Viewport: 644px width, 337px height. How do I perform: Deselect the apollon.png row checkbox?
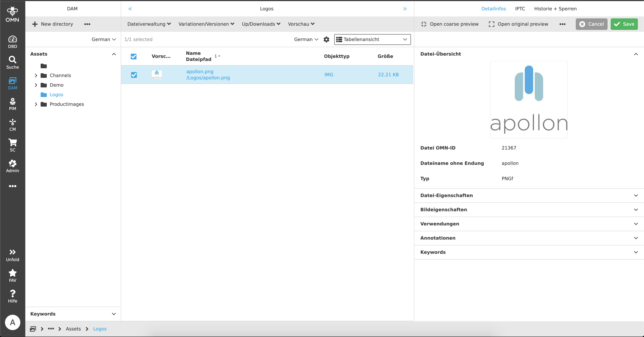pyautogui.click(x=134, y=75)
